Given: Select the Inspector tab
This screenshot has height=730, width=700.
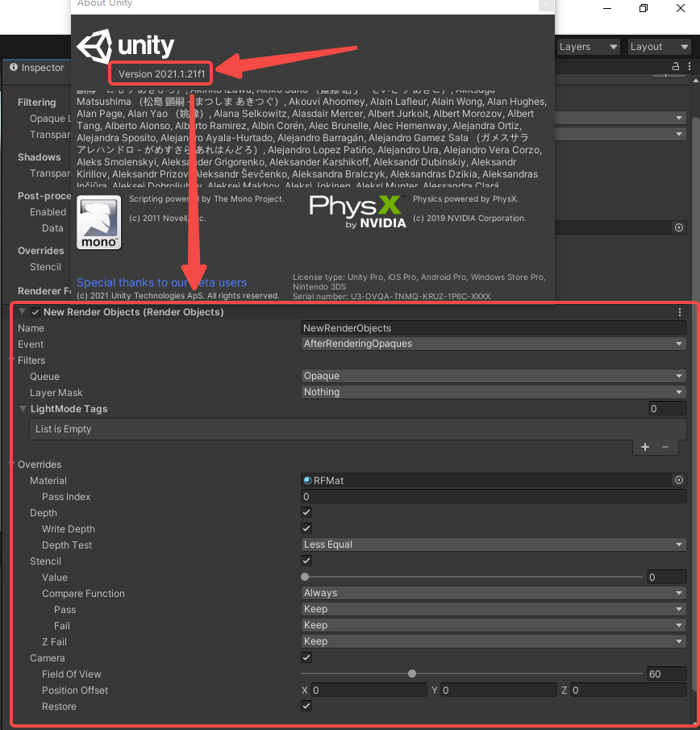Looking at the screenshot, I should tap(37, 68).
